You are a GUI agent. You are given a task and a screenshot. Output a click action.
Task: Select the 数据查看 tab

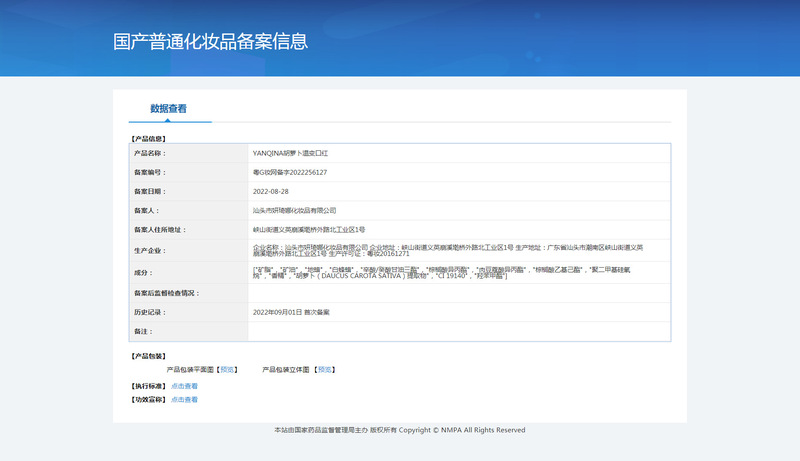point(168,109)
